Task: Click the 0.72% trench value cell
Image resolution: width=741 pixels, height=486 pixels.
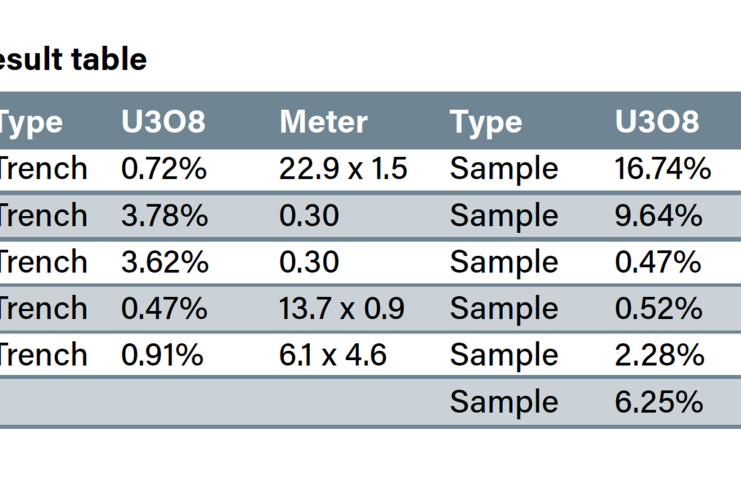Action: click(164, 169)
